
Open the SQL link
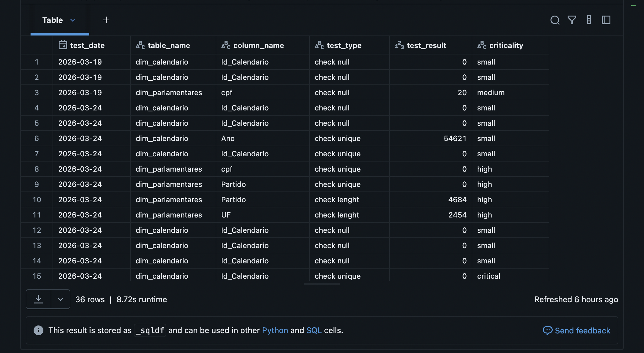[x=314, y=330]
